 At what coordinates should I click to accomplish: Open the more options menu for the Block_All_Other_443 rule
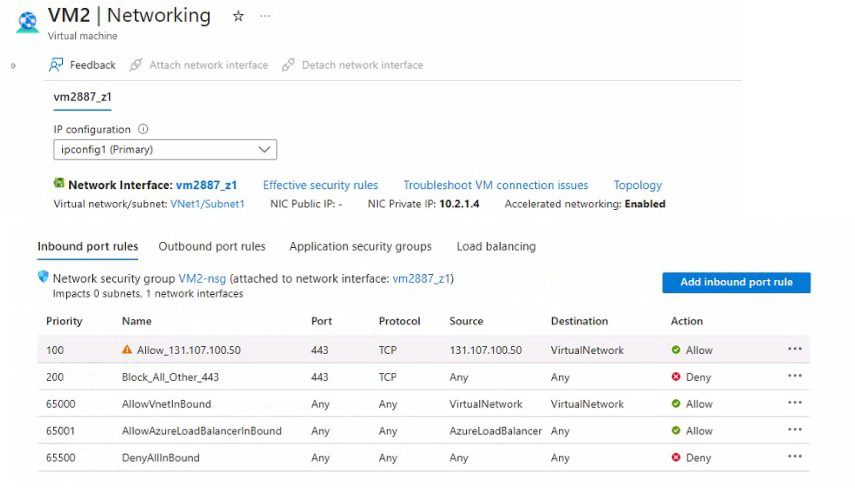pos(794,376)
